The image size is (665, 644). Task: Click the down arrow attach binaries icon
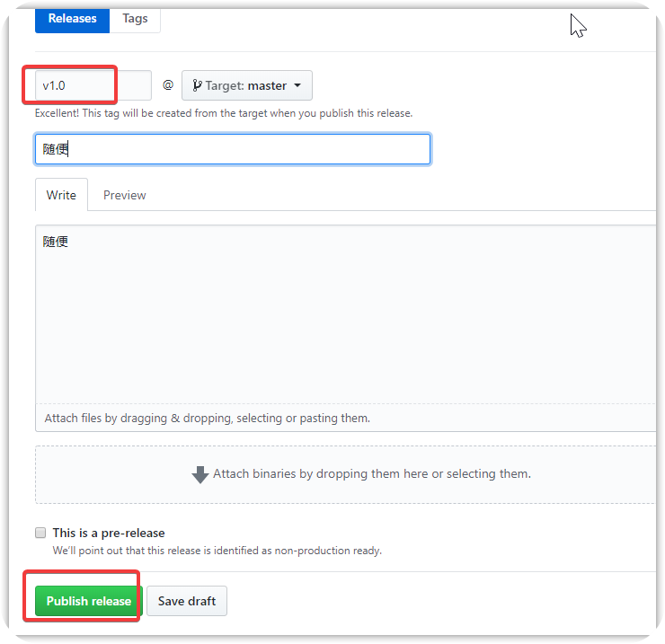tap(200, 474)
